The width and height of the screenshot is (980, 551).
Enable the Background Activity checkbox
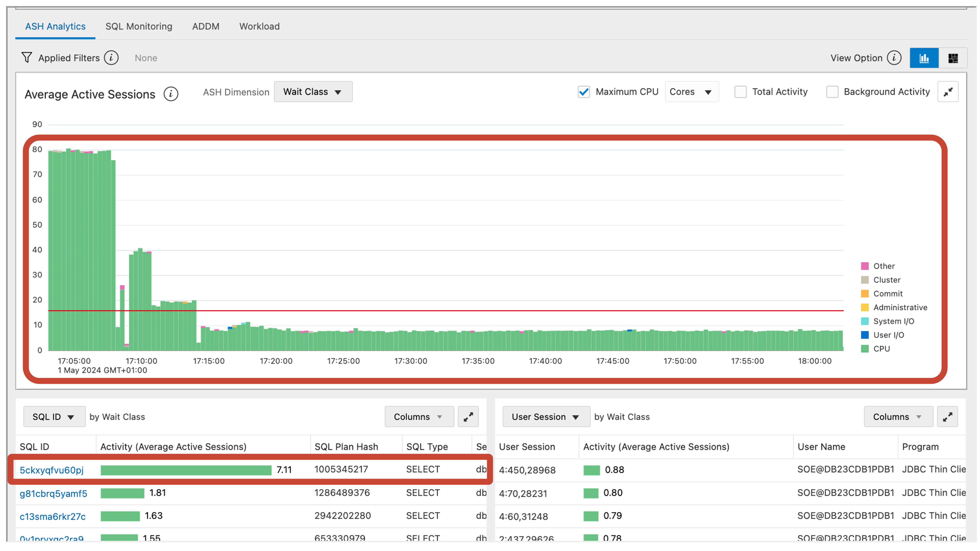click(832, 92)
